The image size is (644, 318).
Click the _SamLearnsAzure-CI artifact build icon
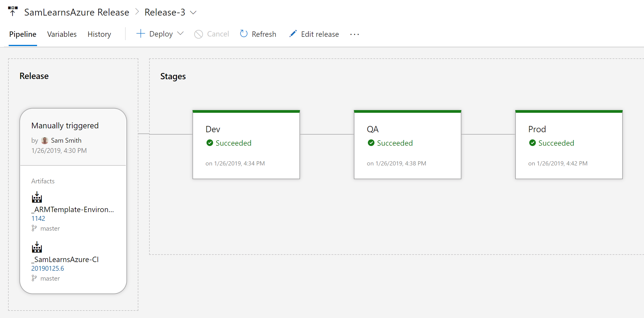click(x=37, y=247)
